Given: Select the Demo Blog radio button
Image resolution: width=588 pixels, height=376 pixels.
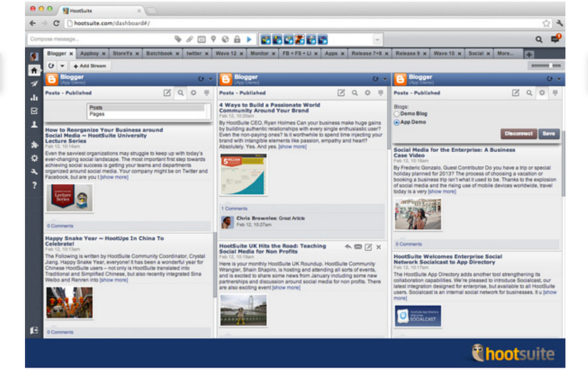Looking at the screenshot, I should [397, 114].
